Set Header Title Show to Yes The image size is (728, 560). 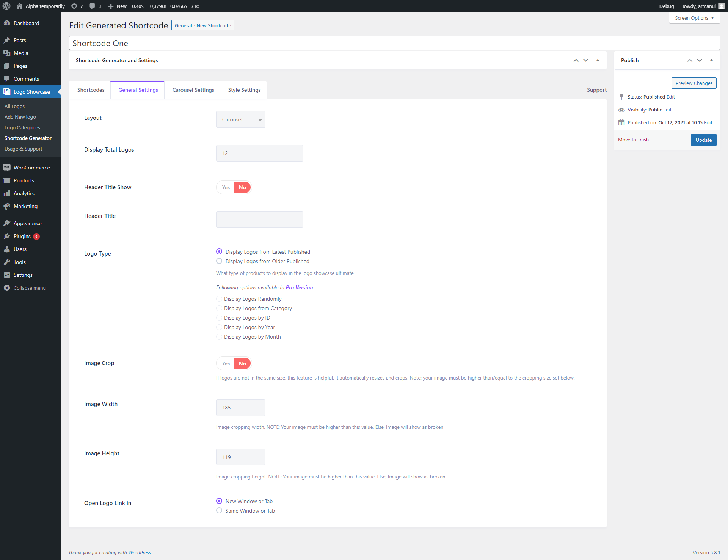226,187
